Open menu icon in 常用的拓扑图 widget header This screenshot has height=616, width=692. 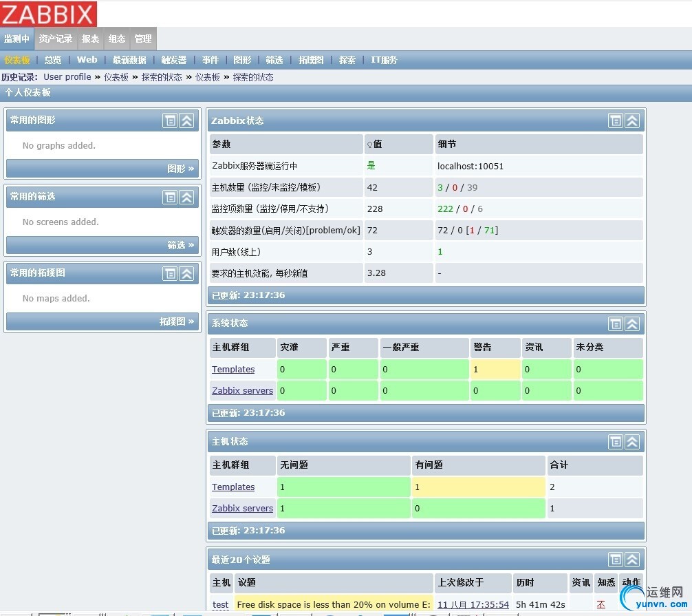(x=170, y=273)
